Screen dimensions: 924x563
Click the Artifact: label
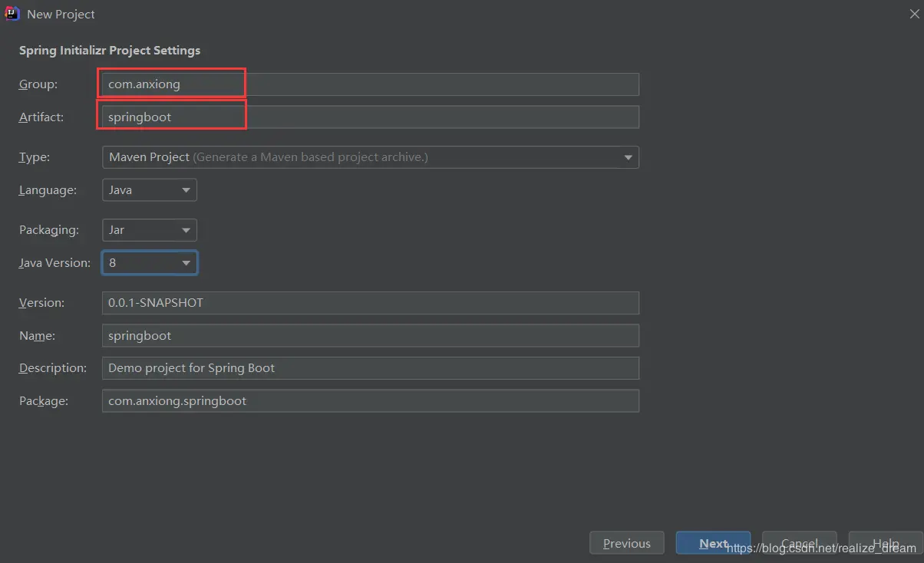click(x=41, y=117)
